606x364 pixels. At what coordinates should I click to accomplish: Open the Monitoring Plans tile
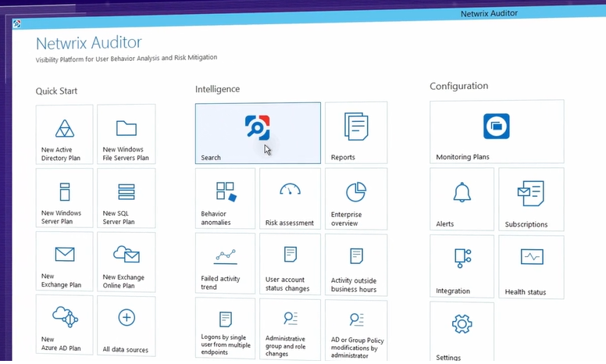click(x=497, y=131)
